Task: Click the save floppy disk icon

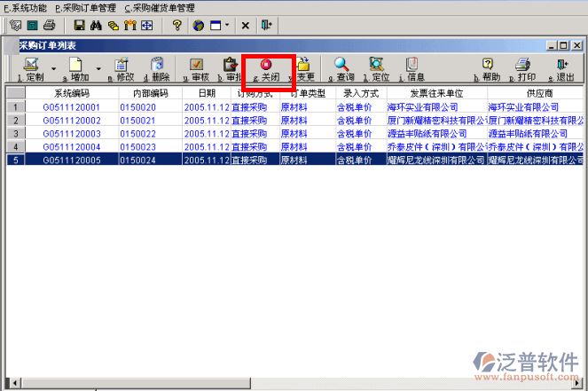Action: (79, 25)
